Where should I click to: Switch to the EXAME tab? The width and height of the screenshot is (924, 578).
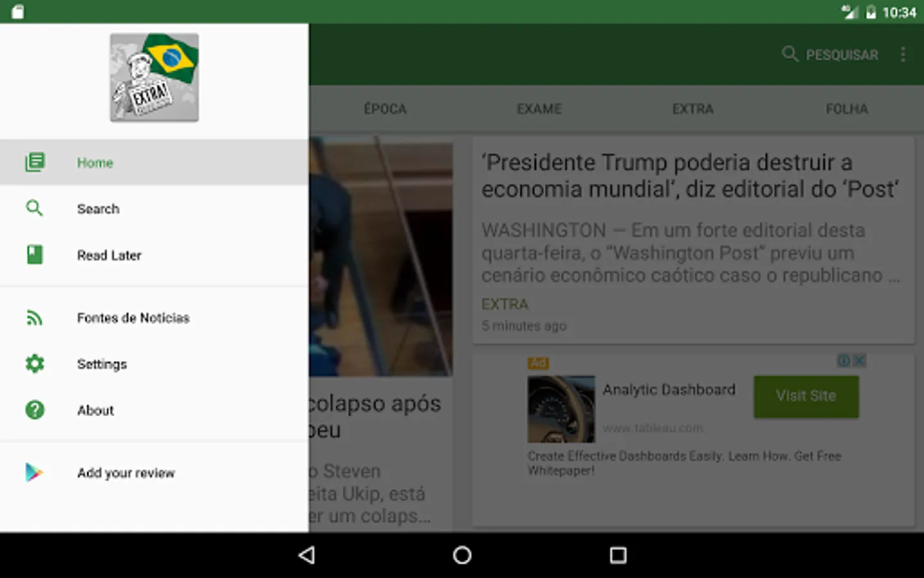[539, 109]
